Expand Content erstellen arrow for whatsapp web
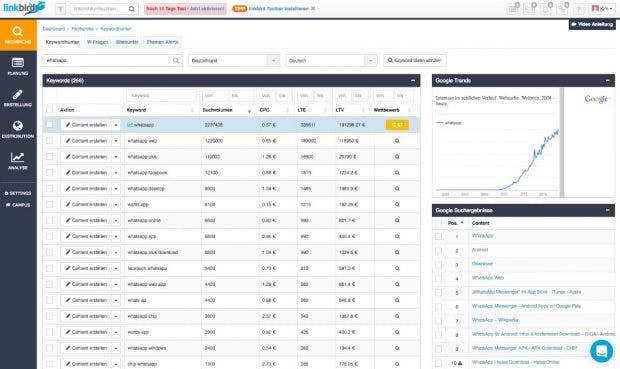Screen dimensions: 620x369 tap(116, 141)
